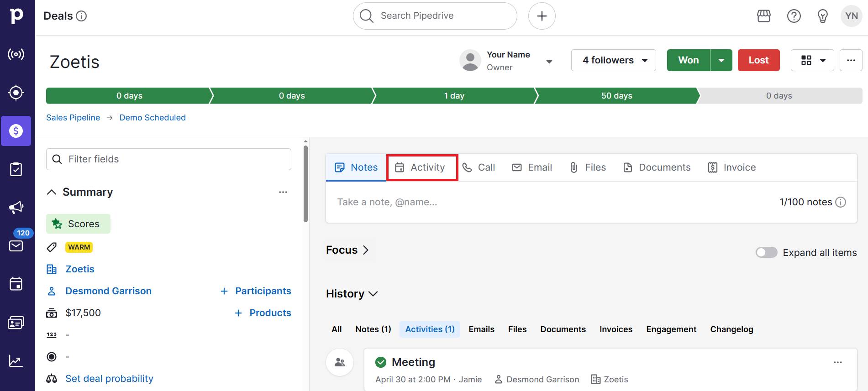The width and height of the screenshot is (868, 391).
Task: Click the plus quick-add button
Action: click(542, 16)
